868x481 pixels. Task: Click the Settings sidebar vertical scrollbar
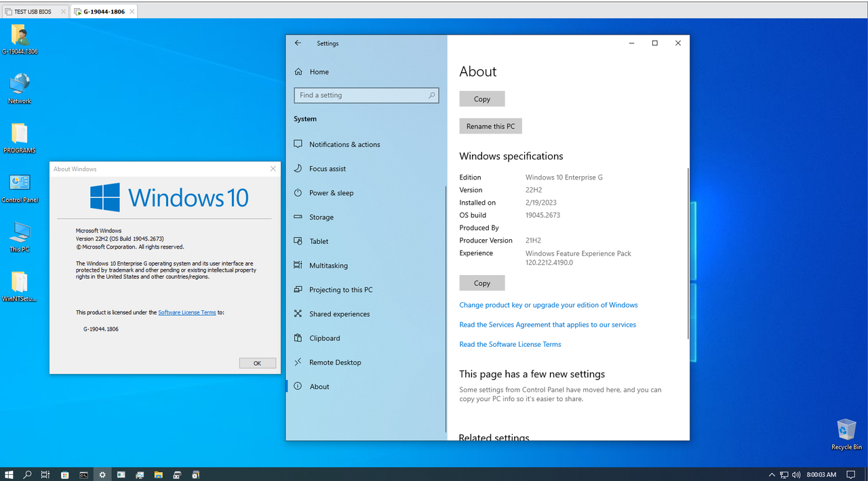tap(446, 308)
